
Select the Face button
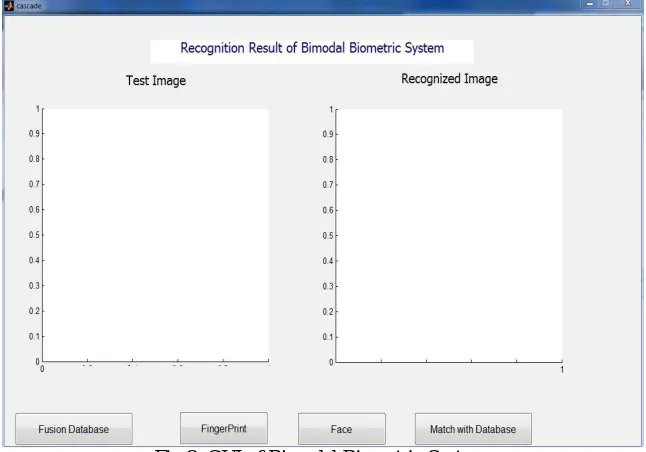pyautogui.click(x=342, y=429)
